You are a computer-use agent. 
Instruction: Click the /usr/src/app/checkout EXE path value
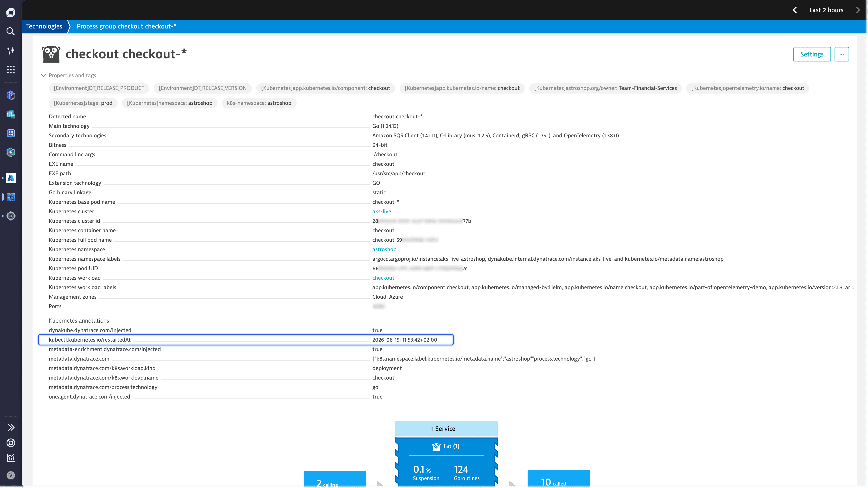click(x=399, y=174)
